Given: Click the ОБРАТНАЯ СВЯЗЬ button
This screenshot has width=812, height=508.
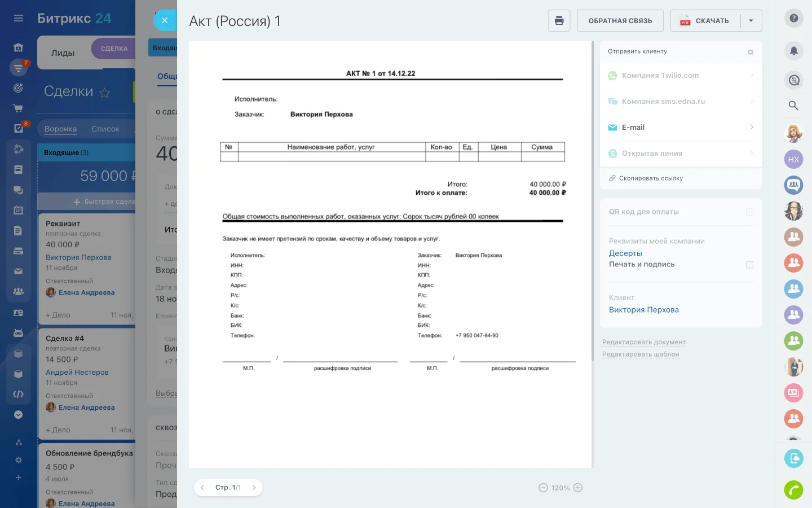Looking at the screenshot, I should coord(620,20).
